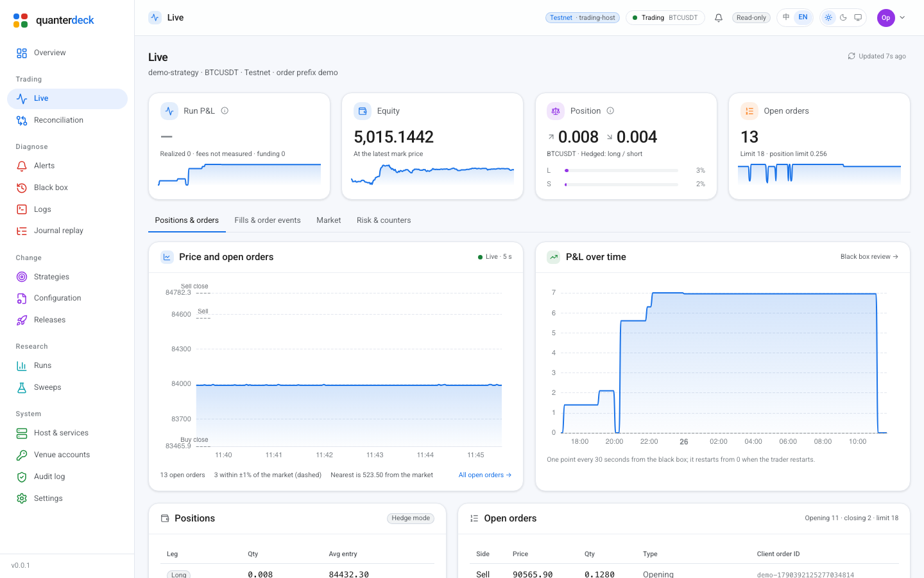
Task: Click the quanterdeck logo
Action: point(53,20)
